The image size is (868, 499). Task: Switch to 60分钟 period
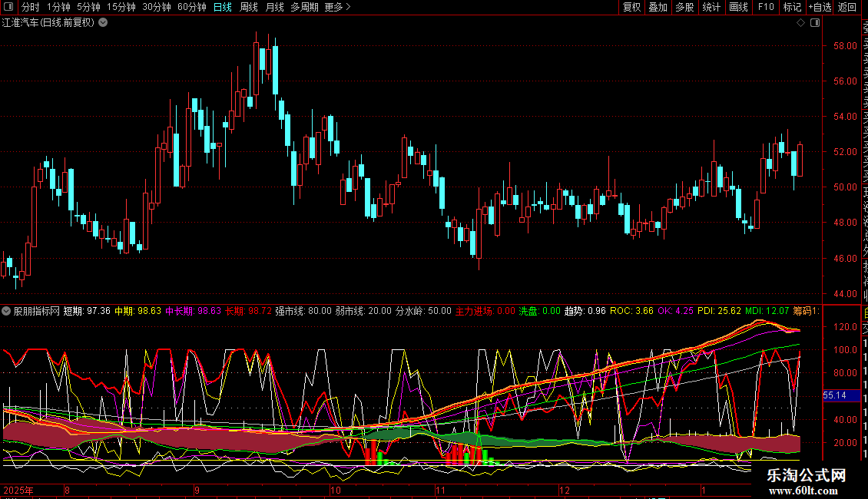[x=191, y=7]
